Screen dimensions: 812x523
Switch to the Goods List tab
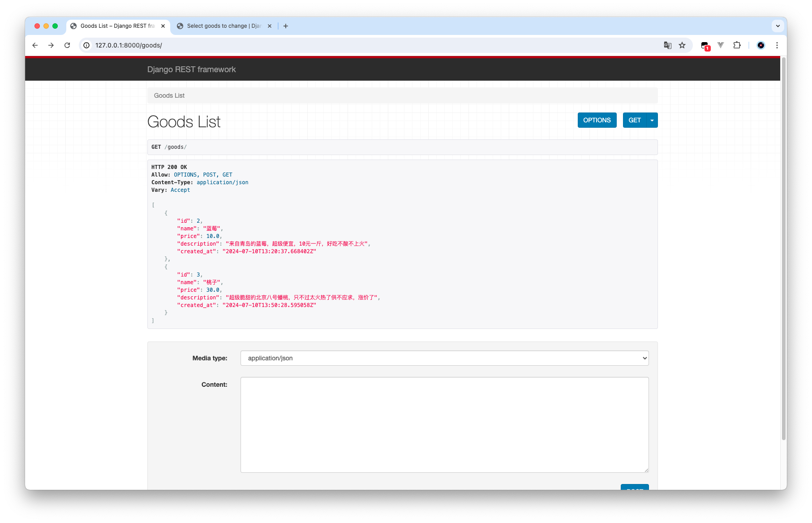point(118,26)
